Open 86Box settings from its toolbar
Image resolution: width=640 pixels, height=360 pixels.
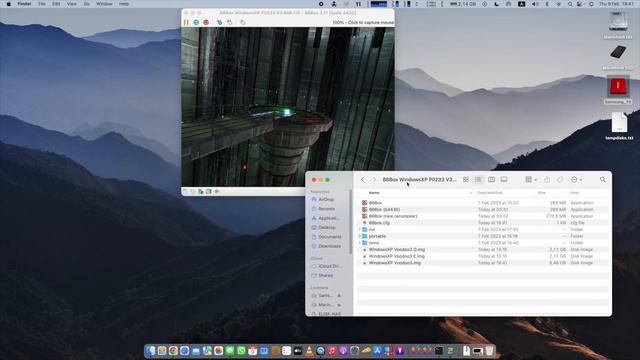click(x=243, y=22)
